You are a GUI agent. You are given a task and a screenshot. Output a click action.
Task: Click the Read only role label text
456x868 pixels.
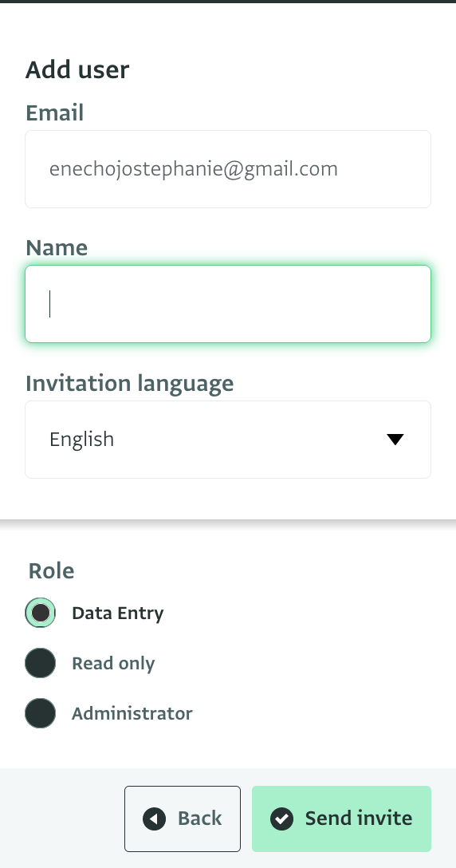(113, 663)
